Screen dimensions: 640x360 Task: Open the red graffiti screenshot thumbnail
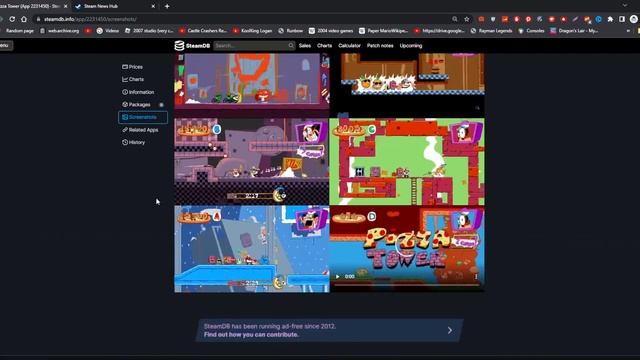pyautogui.click(x=251, y=85)
